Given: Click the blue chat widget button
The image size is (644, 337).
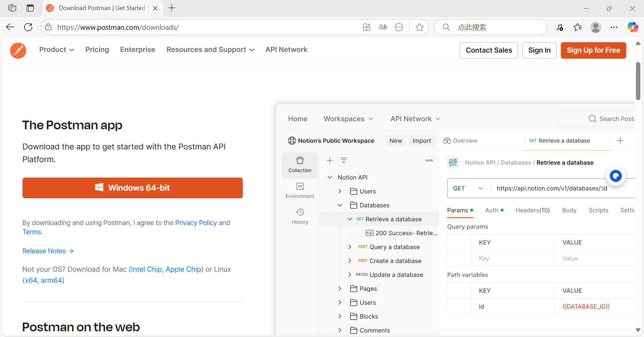Looking at the screenshot, I should coord(616,176).
